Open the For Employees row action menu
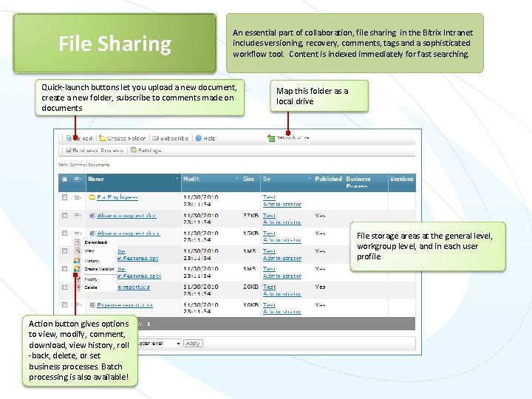The width and height of the screenshot is (532, 399). pos(78,197)
